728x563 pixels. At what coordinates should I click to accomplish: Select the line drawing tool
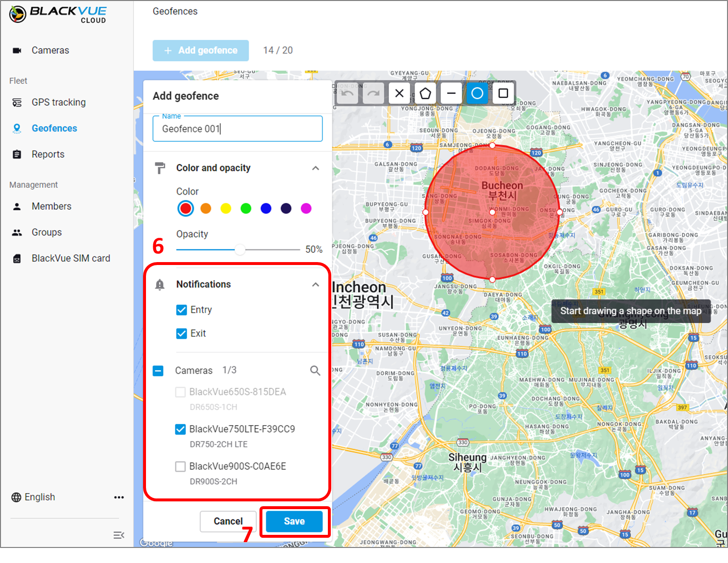click(451, 93)
